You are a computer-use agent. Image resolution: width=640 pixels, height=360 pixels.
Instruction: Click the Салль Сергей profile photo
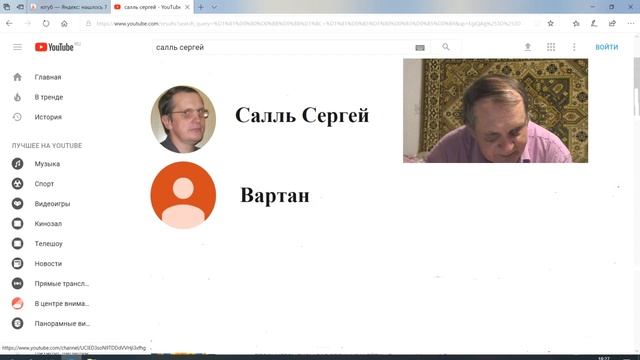click(183, 119)
